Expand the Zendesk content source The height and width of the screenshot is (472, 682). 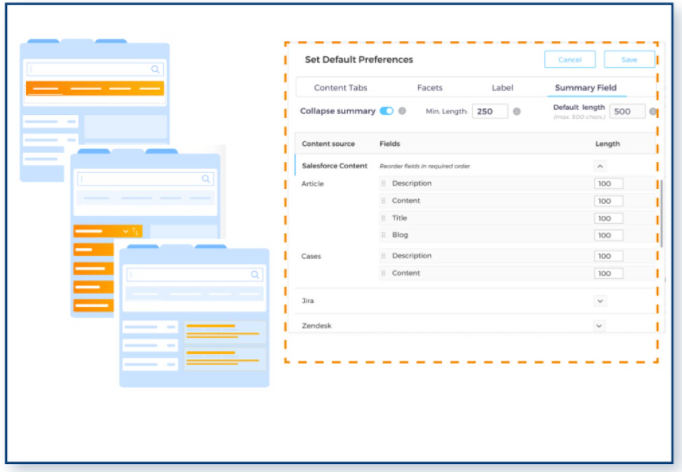600,326
